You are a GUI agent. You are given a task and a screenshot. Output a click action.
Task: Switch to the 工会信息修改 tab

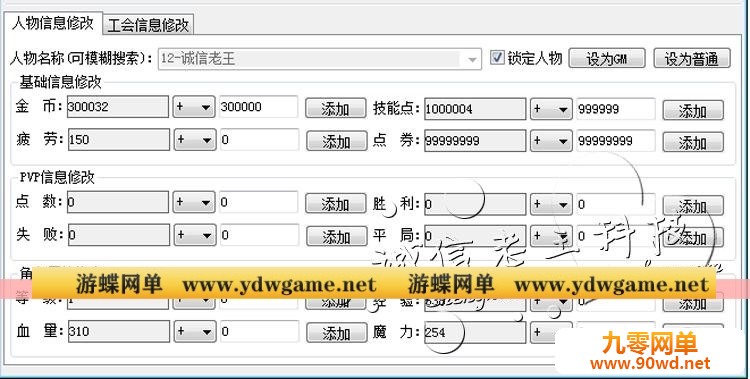coord(148,25)
